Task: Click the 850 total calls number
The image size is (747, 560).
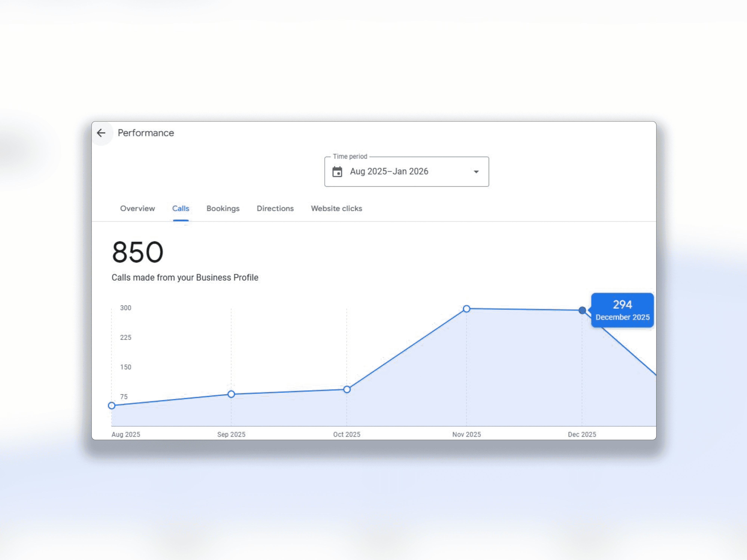Action: 138,252
